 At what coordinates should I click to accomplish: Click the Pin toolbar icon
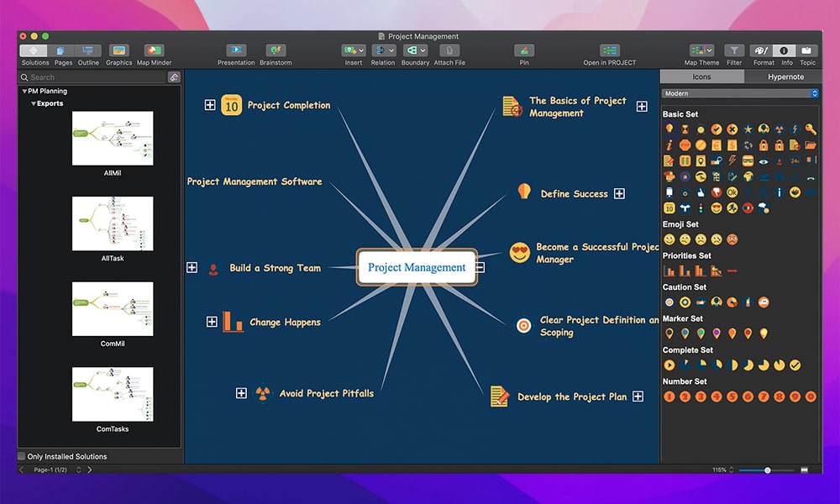click(524, 50)
